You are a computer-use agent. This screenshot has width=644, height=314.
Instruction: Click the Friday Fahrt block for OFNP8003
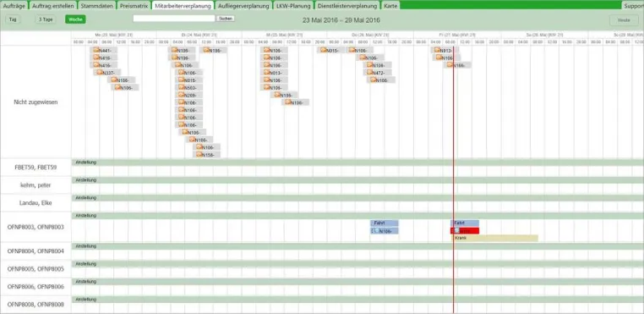point(465,223)
